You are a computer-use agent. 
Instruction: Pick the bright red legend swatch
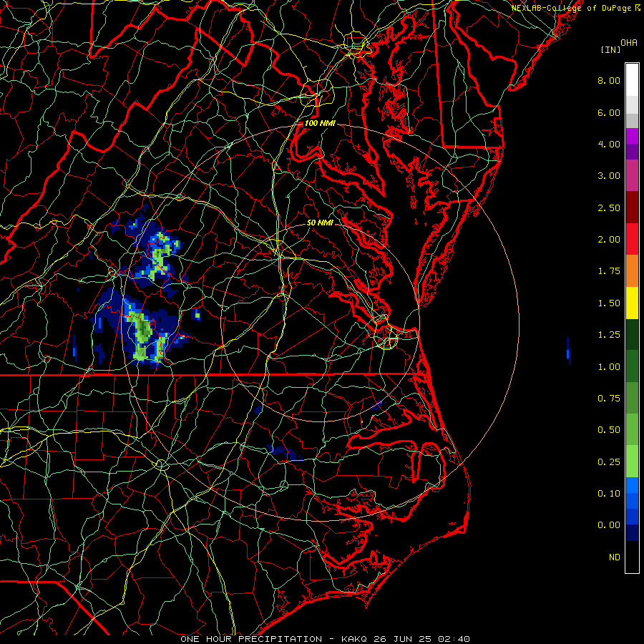coord(632,239)
